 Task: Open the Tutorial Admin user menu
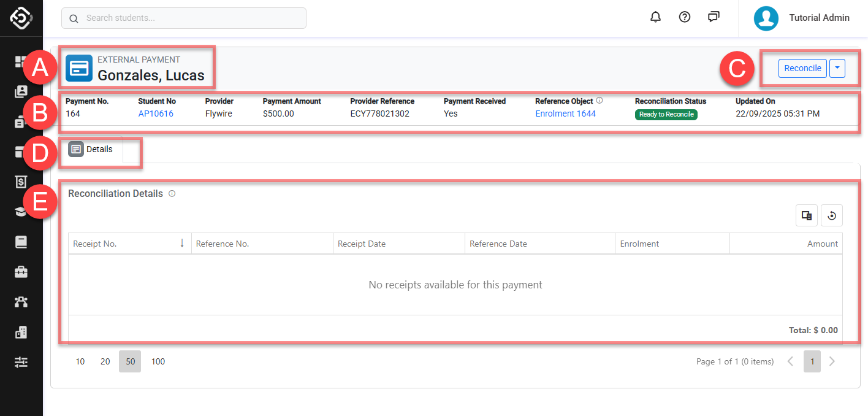click(x=802, y=18)
